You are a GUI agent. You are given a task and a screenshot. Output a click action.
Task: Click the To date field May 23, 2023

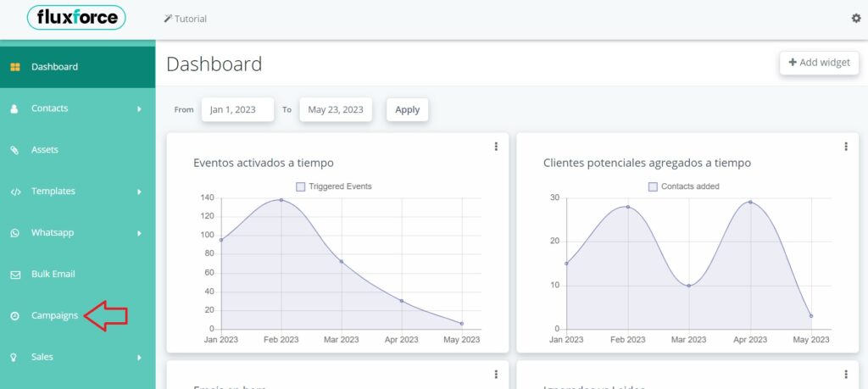coord(336,109)
